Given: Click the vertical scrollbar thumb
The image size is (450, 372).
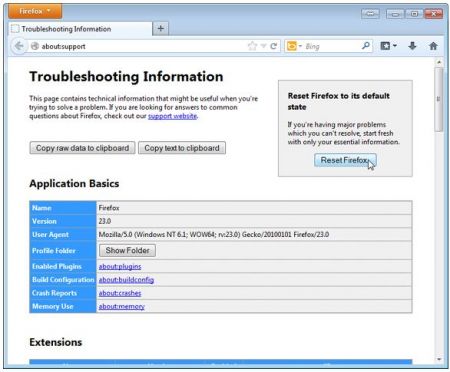Looking at the screenshot, I should tap(439, 99).
